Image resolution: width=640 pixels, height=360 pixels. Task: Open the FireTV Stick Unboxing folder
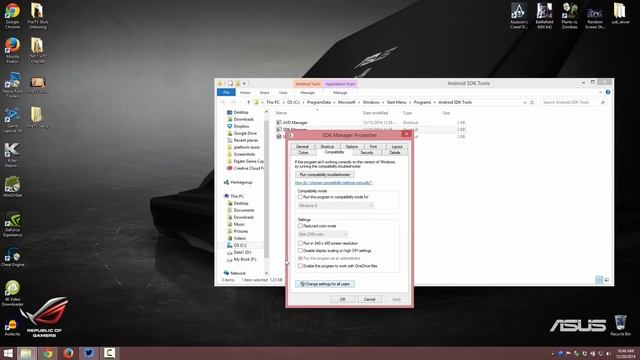pyautogui.click(x=38, y=16)
